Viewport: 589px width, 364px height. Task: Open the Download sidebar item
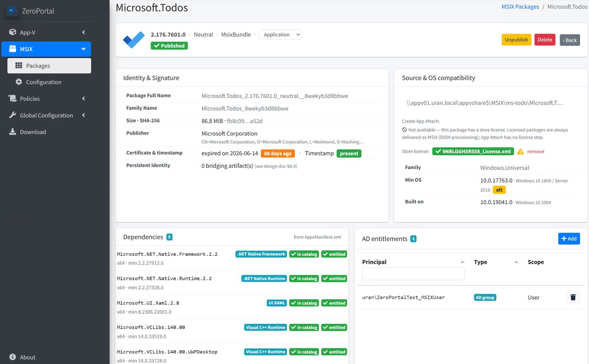tap(46, 132)
